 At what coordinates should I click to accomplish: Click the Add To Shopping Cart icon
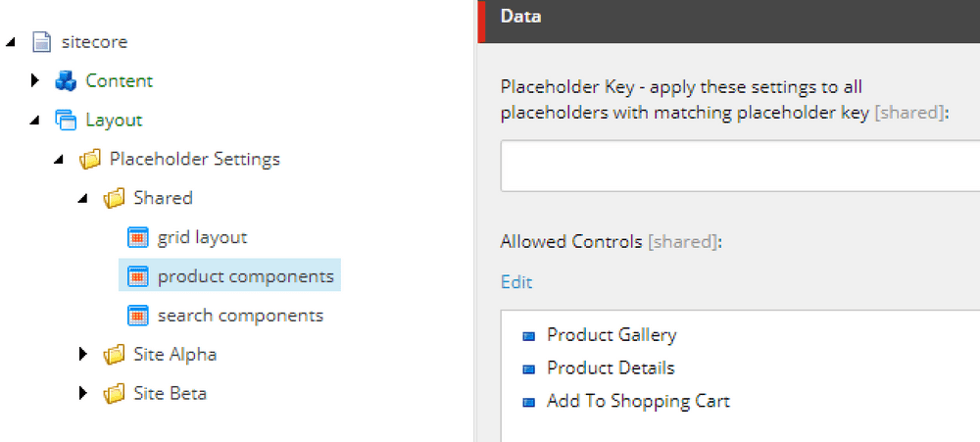point(529,402)
